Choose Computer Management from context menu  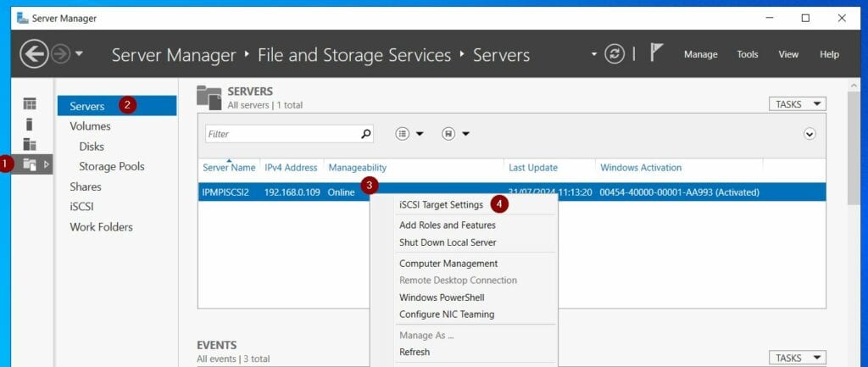pyautogui.click(x=448, y=264)
